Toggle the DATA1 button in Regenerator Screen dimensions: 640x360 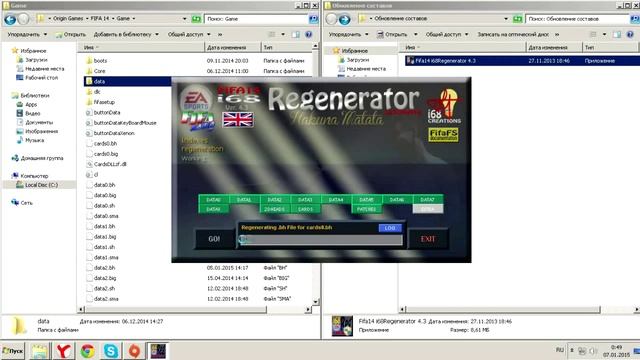pyautogui.click(x=244, y=200)
